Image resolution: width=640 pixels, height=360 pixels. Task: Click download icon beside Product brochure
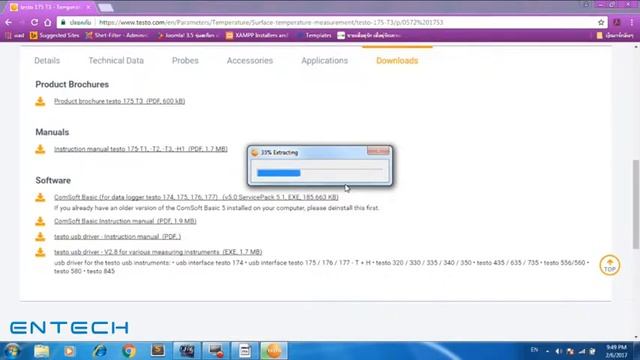pos(40,101)
